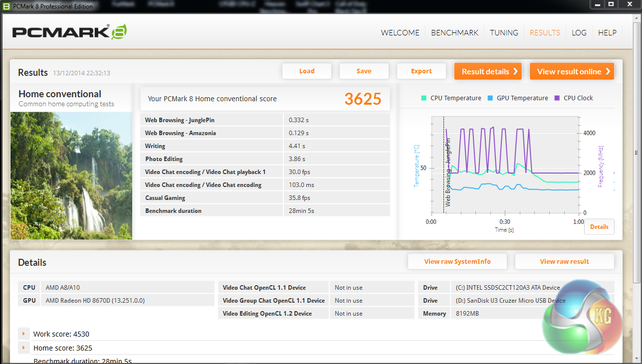This screenshot has width=642, height=364.
Task: Expand the Home score: 3625 row
Action: pos(23,348)
